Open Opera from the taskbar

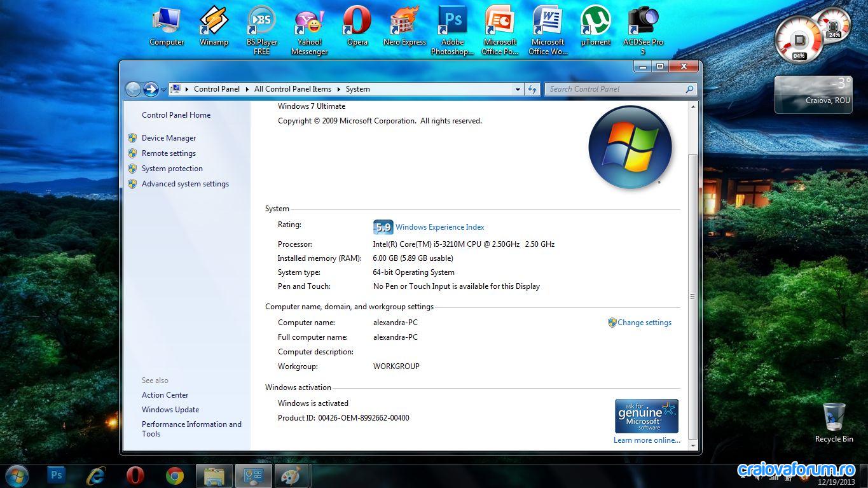[x=135, y=475]
